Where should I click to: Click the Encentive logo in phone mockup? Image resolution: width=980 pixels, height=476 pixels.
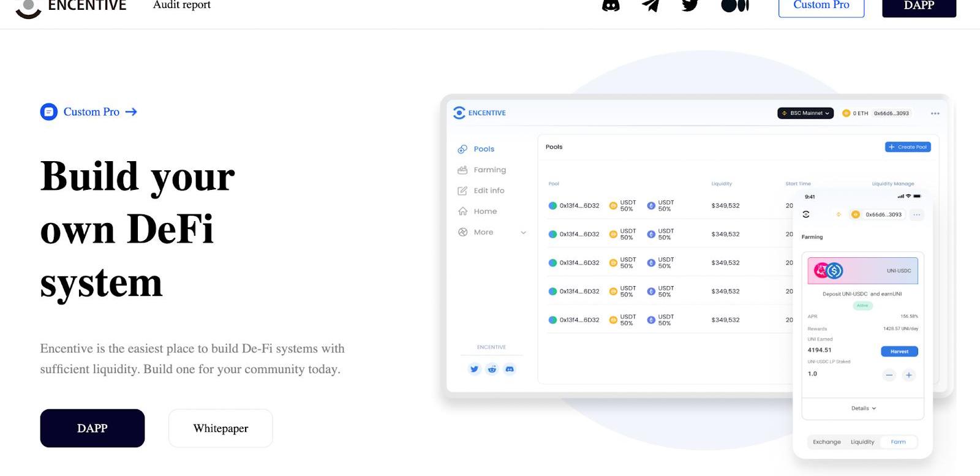(806, 214)
